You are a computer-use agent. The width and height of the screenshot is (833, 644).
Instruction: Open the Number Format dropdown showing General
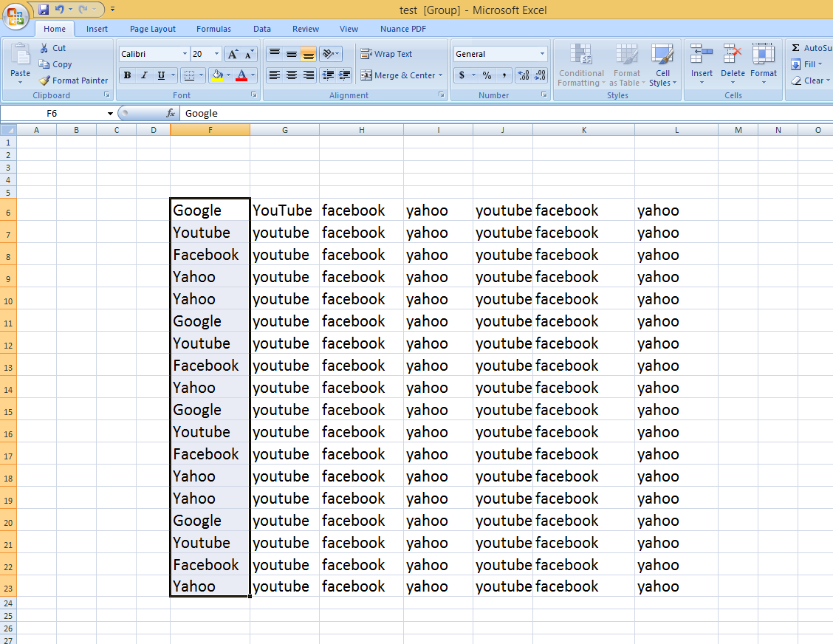pos(500,53)
